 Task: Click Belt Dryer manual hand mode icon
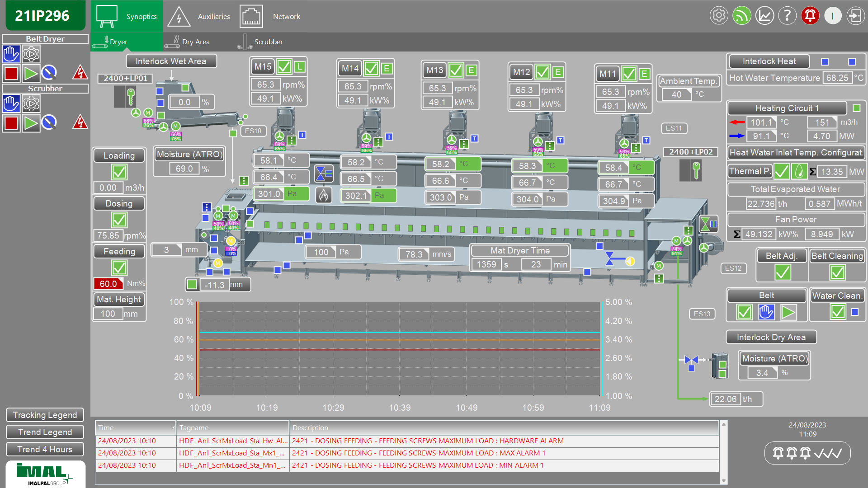tap(11, 54)
